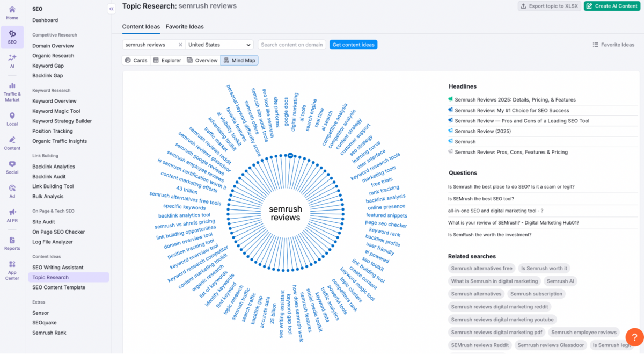Click the specific keywords mind map topic

[184, 207]
